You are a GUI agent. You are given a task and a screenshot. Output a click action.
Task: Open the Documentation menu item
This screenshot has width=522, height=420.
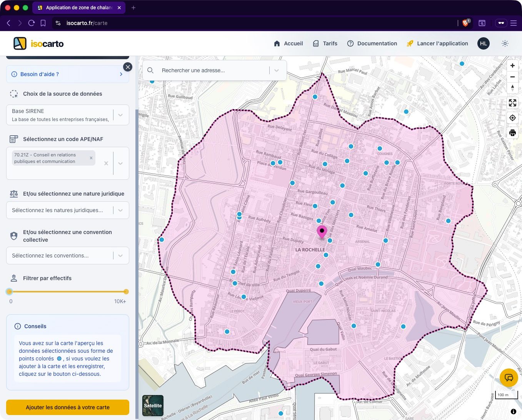click(x=377, y=43)
